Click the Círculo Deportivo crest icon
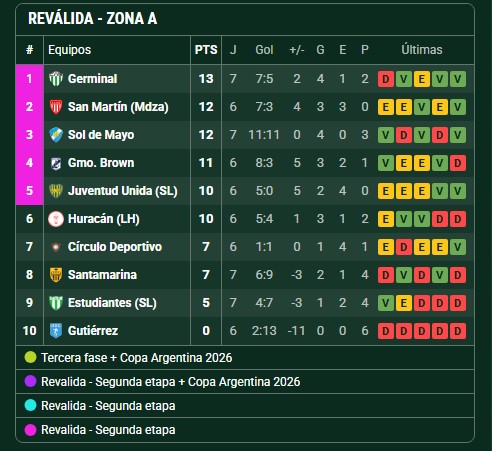This screenshot has width=492, height=451. click(56, 247)
